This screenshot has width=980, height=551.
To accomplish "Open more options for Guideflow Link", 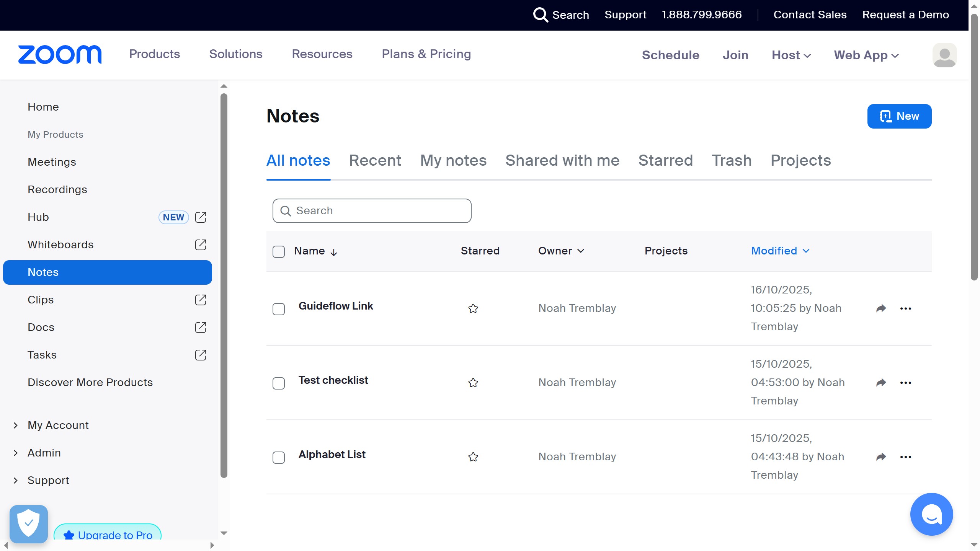I will click(x=906, y=308).
